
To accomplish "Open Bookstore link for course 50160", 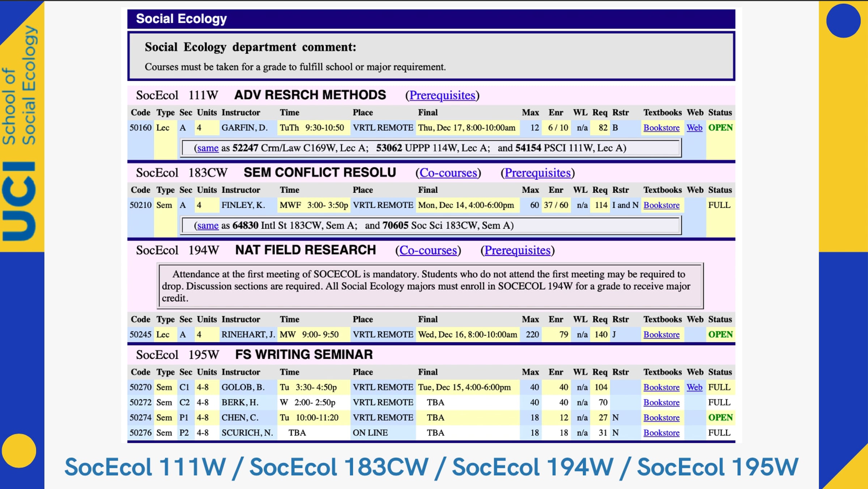I will pyautogui.click(x=661, y=128).
